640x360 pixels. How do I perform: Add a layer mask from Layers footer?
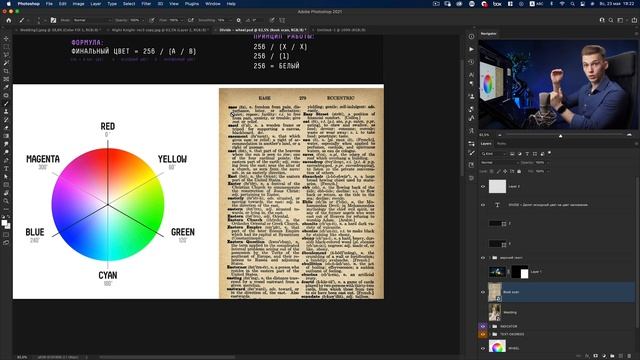(x=596, y=356)
